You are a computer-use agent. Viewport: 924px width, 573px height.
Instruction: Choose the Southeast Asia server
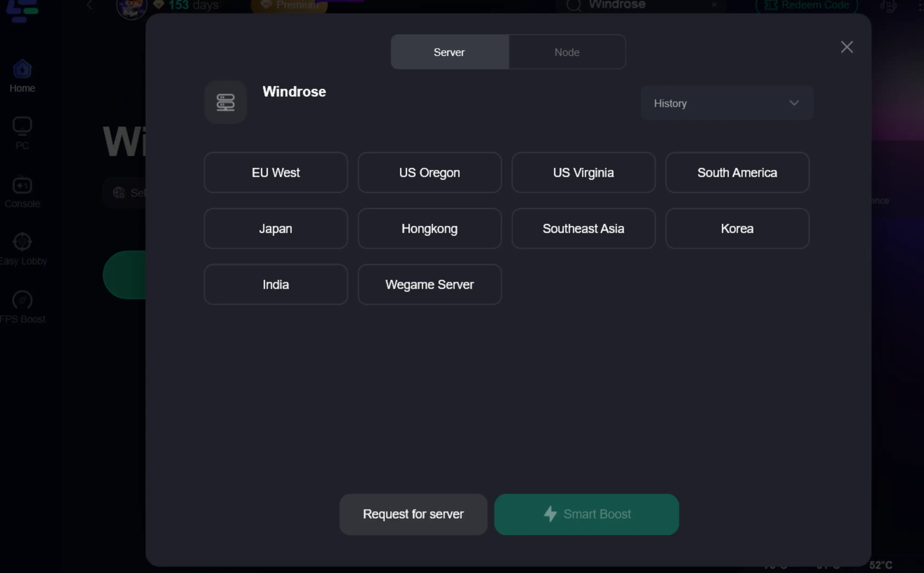click(583, 228)
